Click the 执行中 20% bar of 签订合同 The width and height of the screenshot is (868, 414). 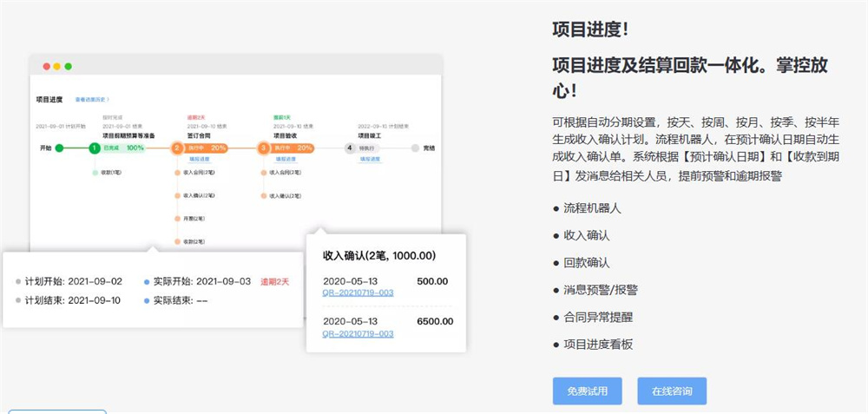click(207, 148)
